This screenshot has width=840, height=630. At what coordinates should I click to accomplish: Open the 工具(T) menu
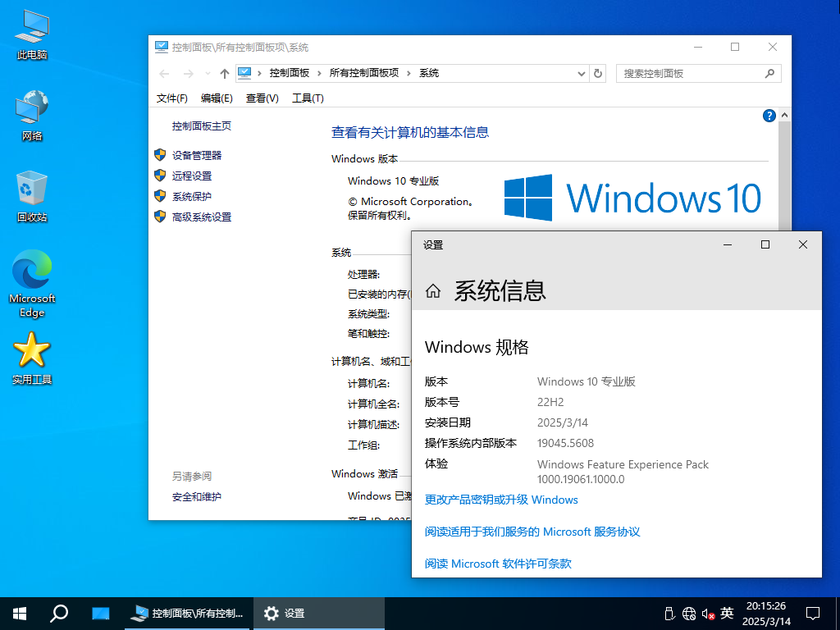click(308, 98)
